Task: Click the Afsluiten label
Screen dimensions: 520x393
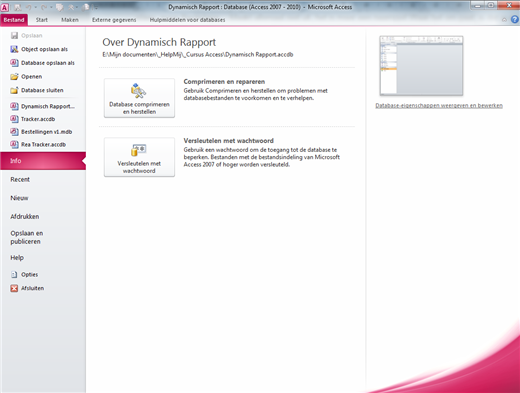Action: click(32, 288)
